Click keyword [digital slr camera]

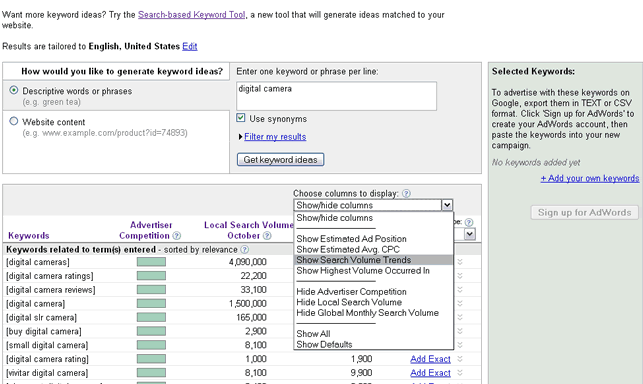[41, 318]
